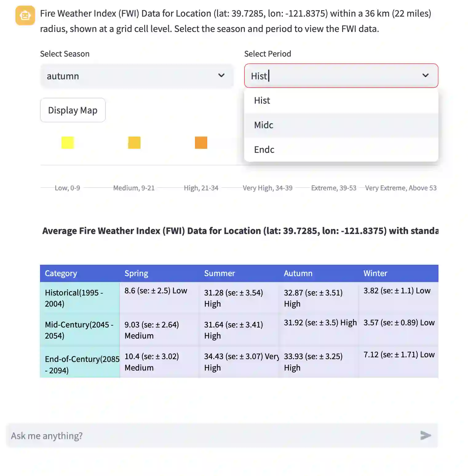468x476 pixels.
Task: Click the Display Map button
Action: coord(73,110)
